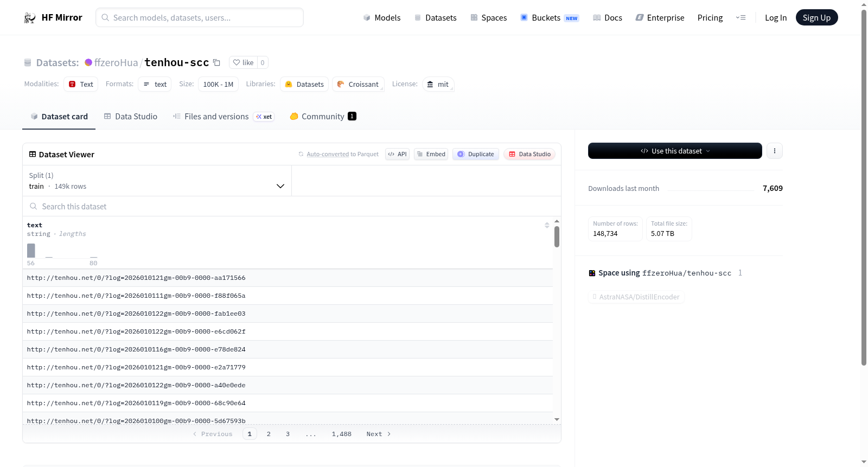Image resolution: width=868 pixels, height=467 pixels.
Task: Click the API button in Dataset Viewer
Action: (x=397, y=154)
